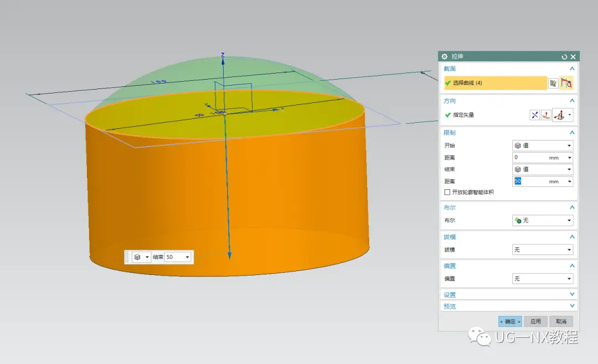This screenshot has height=364, width=598.
Task: Open the 布尔 dropdown showing 无
Action: [x=542, y=220]
